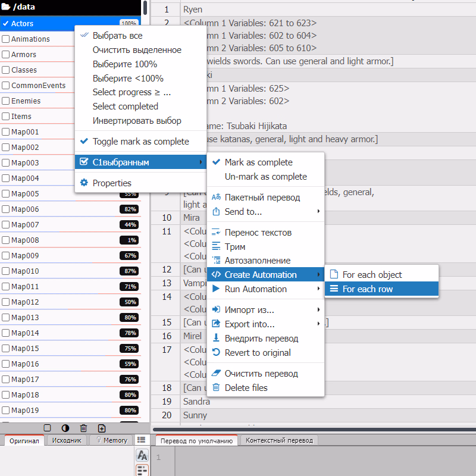Open the Memory tab
This screenshot has height=476, width=476.
111,440
